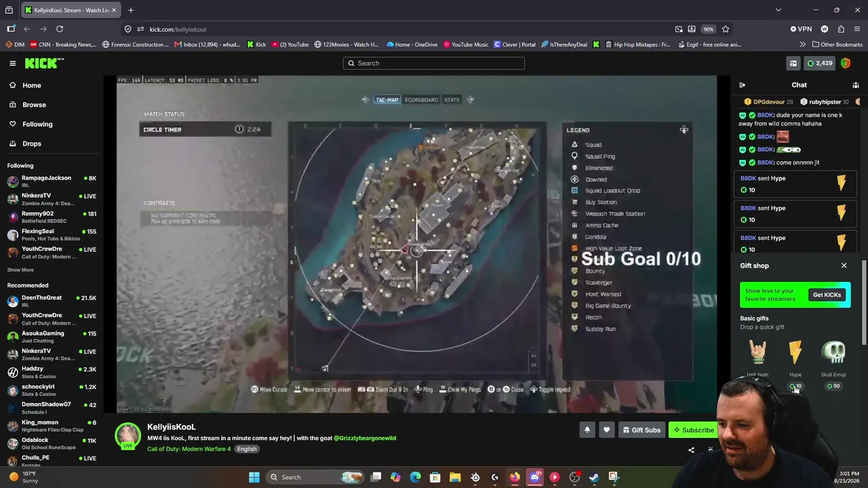Open the user profile avatar menu

click(846, 63)
